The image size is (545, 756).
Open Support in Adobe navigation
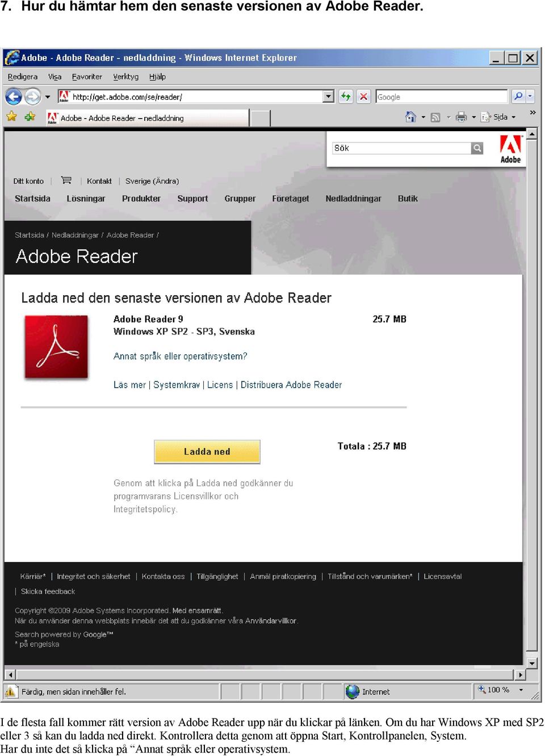[x=192, y=199]
